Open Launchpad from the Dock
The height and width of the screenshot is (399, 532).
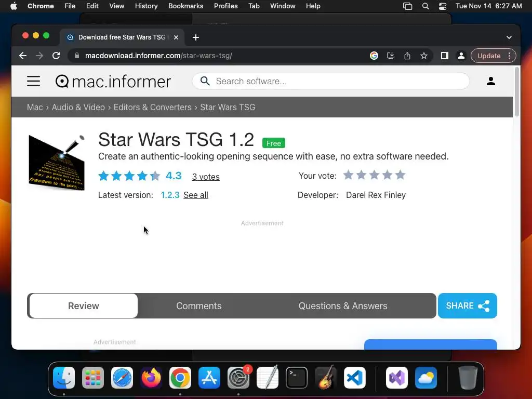tap(93, 378)
